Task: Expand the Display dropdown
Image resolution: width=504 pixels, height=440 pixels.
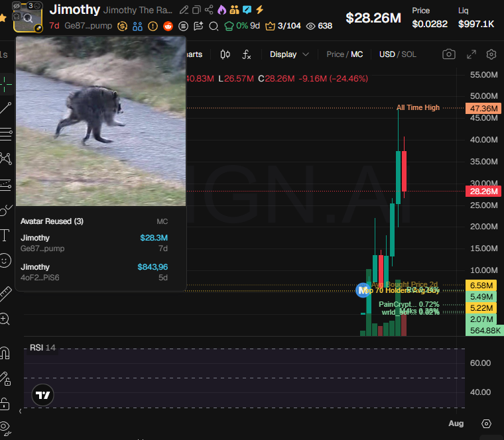Action: point(289,54)
